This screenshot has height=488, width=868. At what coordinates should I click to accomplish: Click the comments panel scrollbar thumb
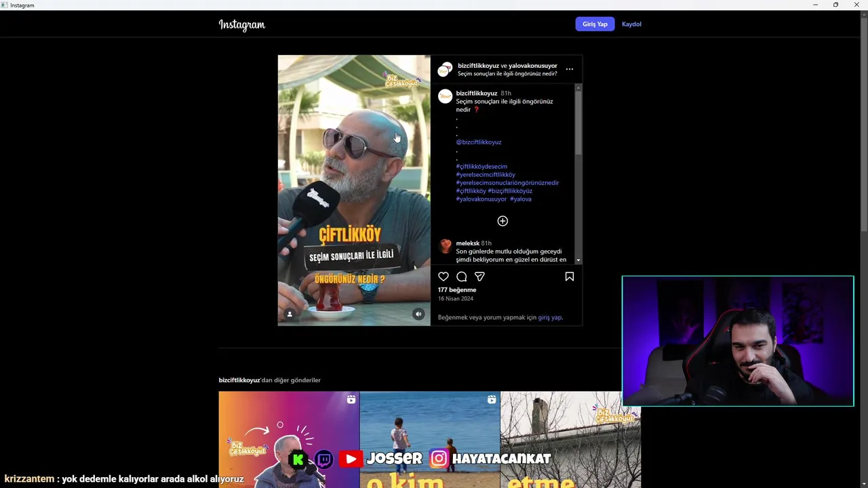point(578,122)
